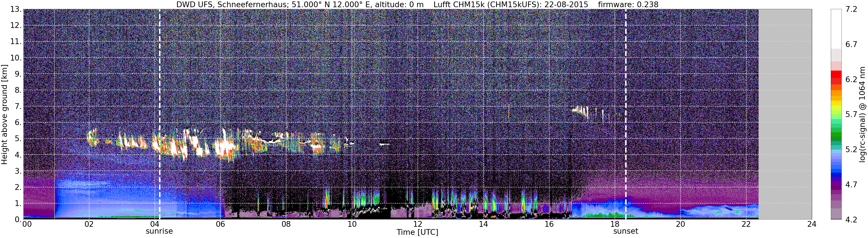Click the "16" time axis tick label

(x=549, y=224)
